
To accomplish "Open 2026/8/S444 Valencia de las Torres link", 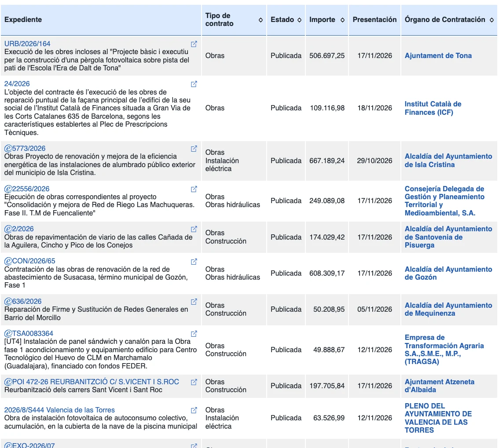I will (59, 410).
